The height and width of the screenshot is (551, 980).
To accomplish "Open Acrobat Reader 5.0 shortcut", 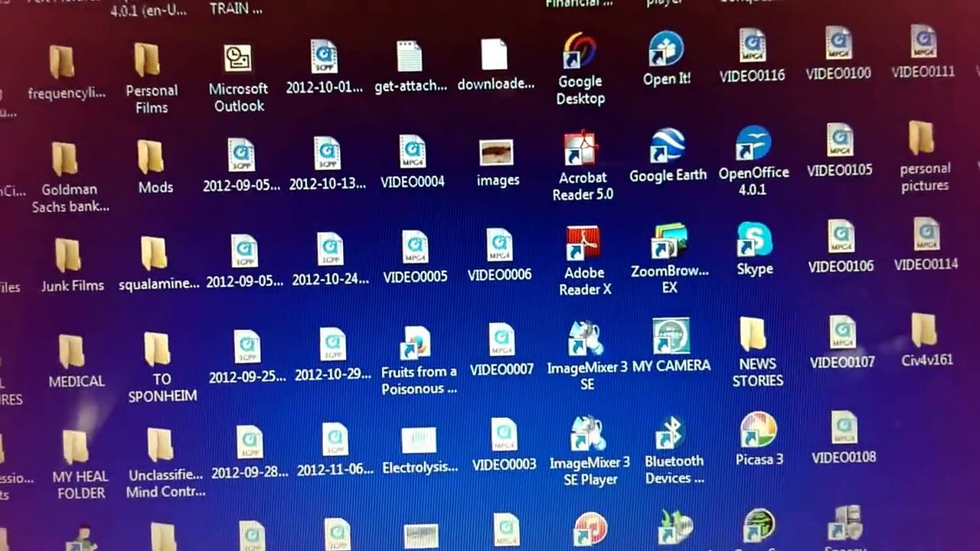I will [580, 149].
